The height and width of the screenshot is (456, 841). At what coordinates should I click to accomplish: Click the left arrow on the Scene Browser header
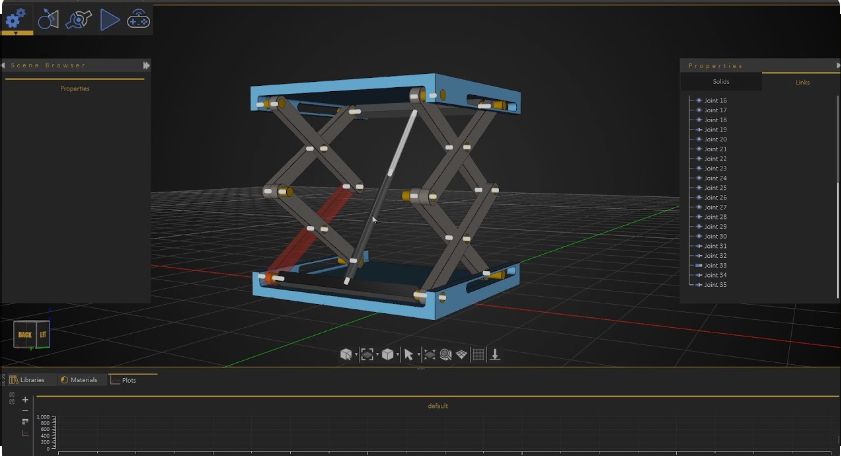tap(4, 65)
